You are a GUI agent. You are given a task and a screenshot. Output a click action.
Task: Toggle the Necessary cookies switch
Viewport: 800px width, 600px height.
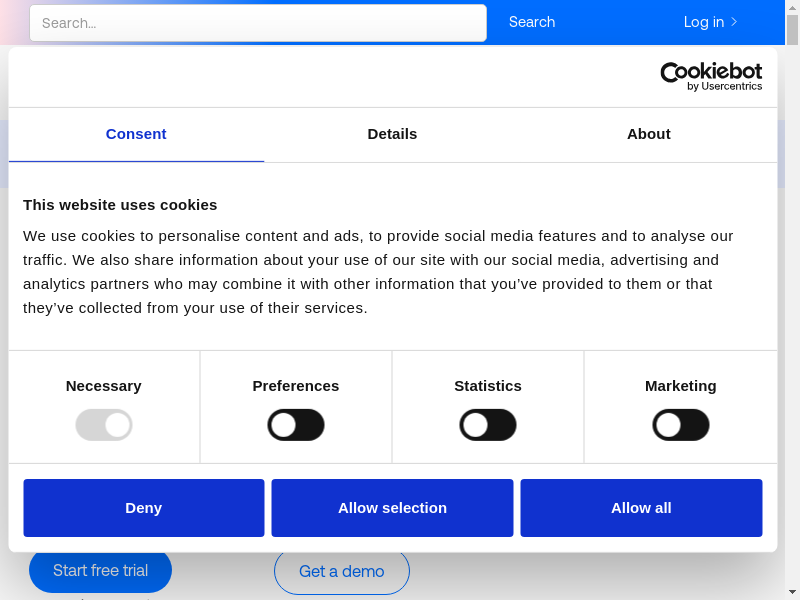pyautogui.click(x=104, y=425)
